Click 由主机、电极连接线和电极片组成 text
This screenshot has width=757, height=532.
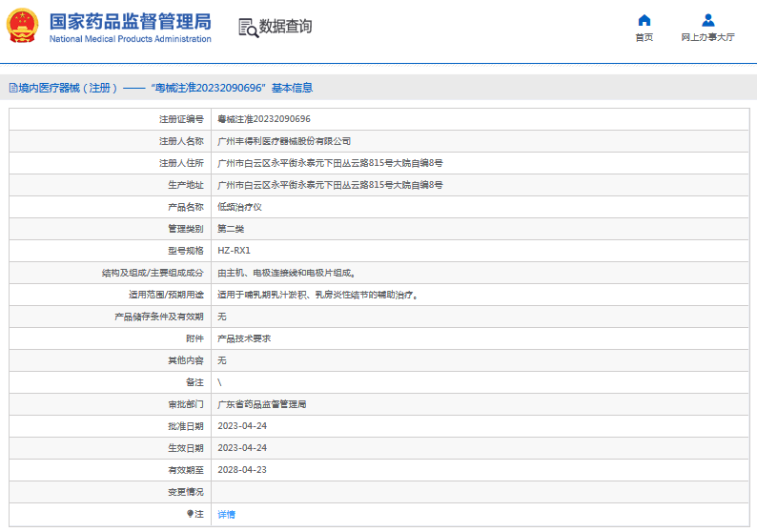tap(286, 273)
